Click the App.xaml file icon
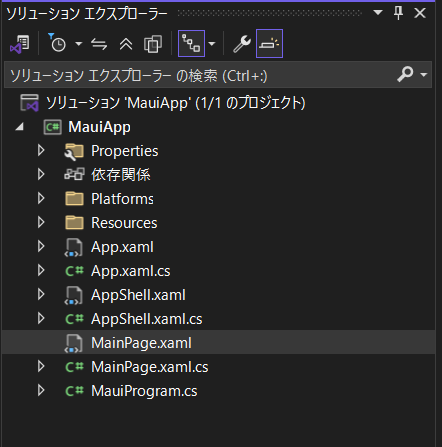442x447 pixels. click(74, 248)
